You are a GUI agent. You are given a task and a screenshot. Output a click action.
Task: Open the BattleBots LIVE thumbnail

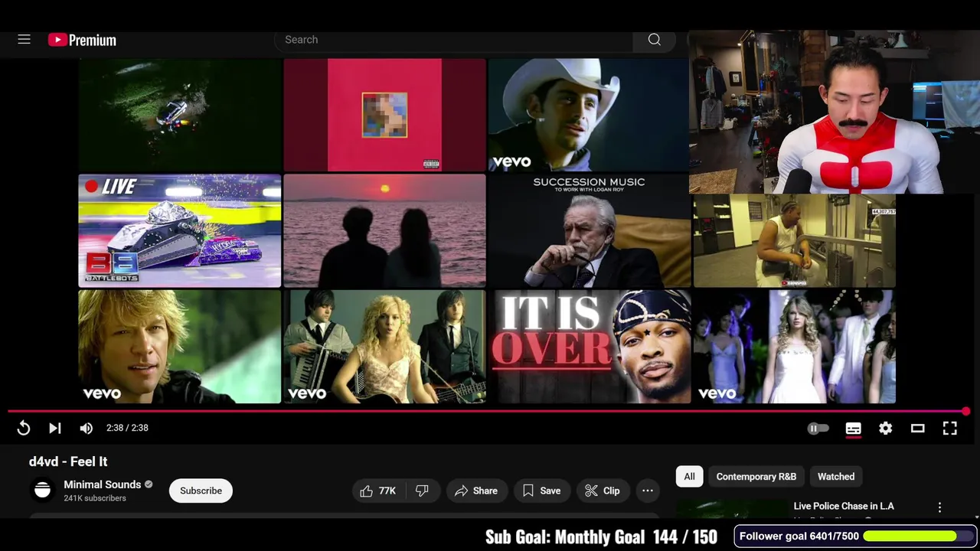coord(180,231)
